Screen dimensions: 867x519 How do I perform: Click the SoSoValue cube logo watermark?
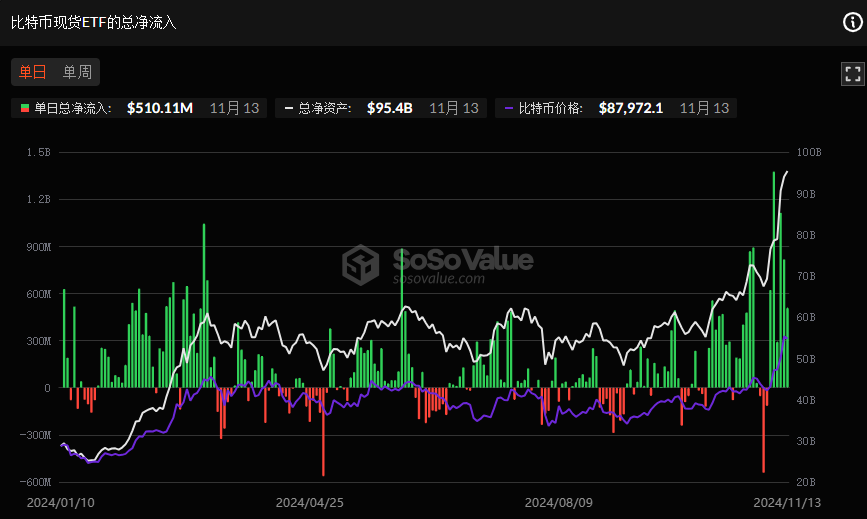tap(362, 265)
